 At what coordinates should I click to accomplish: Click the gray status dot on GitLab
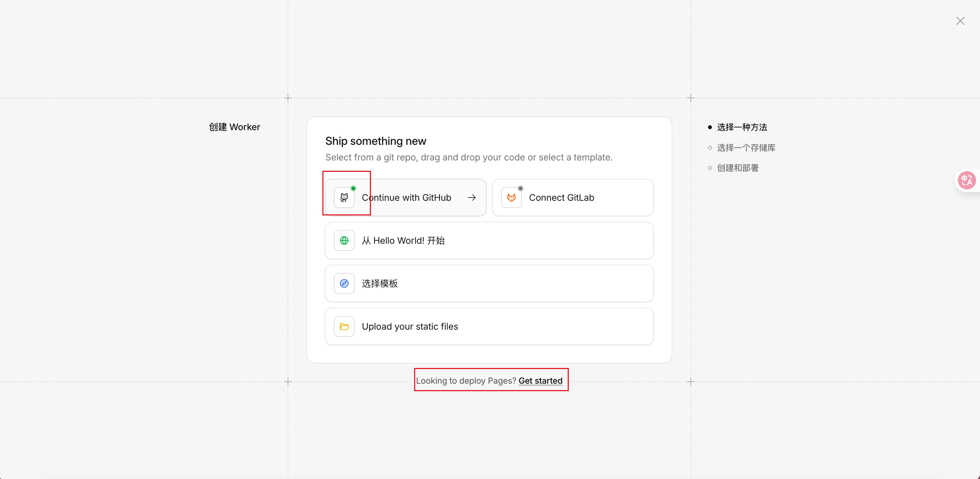coord(521,188)
